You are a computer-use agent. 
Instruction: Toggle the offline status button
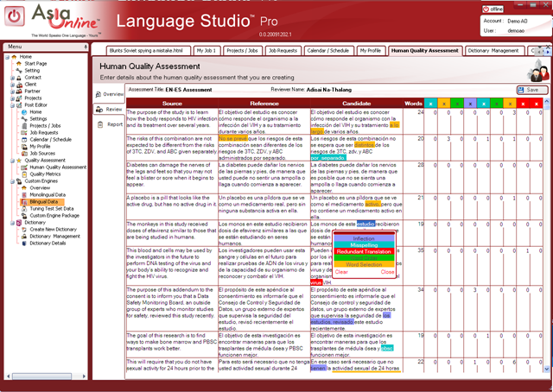(x=493, y=9)
